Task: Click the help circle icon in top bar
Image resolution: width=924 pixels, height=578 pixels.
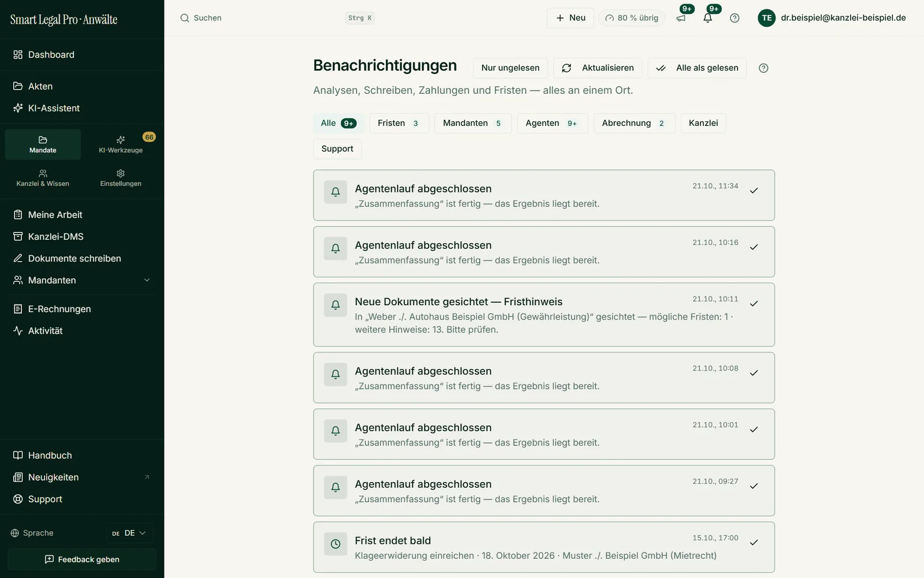Action: (x=735, y=18)
